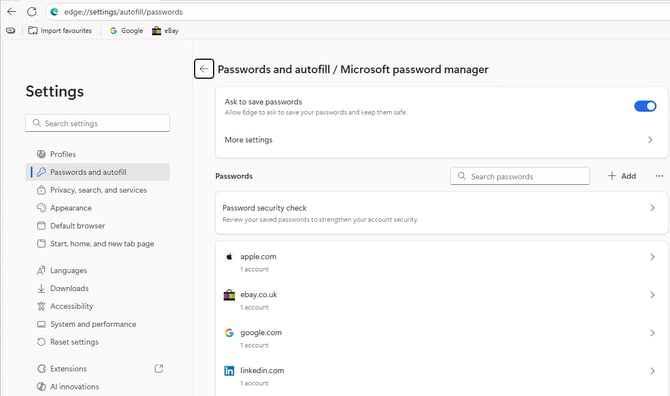Click the Edge logo in address bar
The image size is (670, 396).
(54, 12)
